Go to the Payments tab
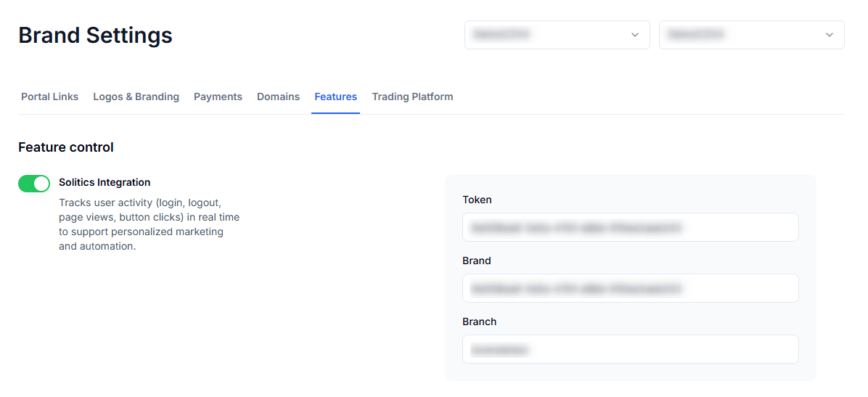 [x=218, y=97]
